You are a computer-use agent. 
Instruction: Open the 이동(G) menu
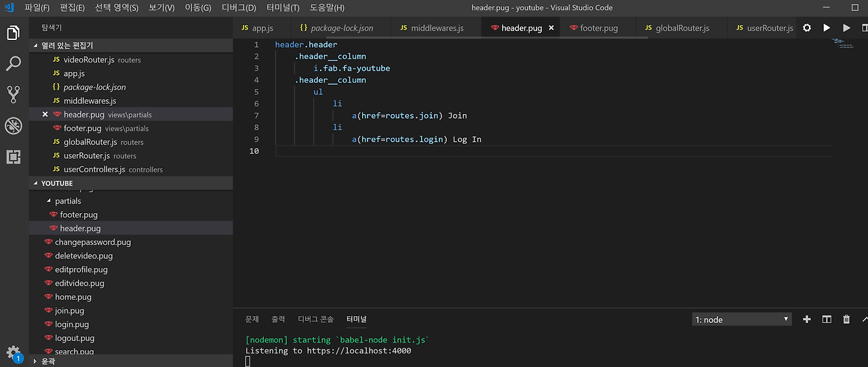click(198, 7)
